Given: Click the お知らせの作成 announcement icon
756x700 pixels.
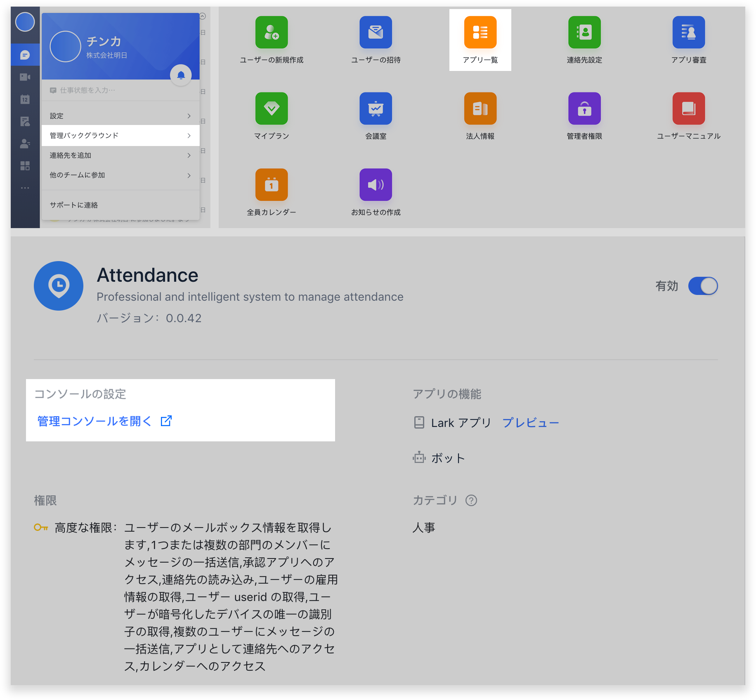Looking at the screenshot, I should tap(376, 185).
